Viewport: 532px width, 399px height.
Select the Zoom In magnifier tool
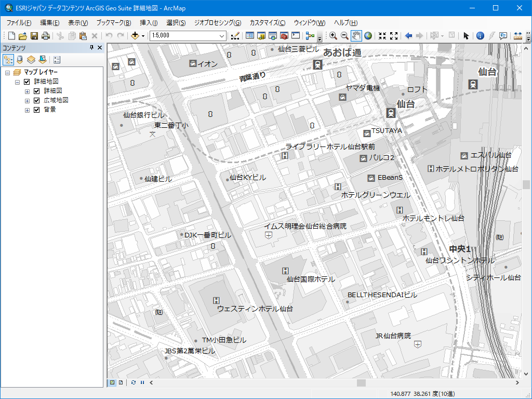point(333,36)
